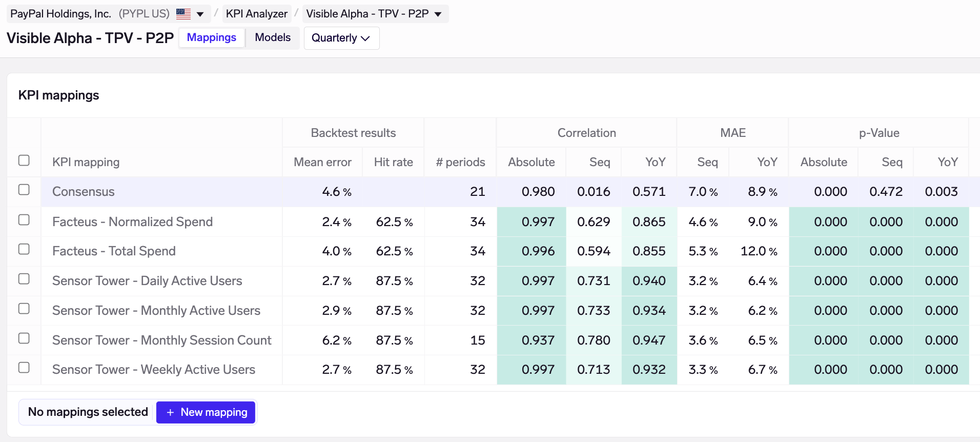This screenshot has width=980, height=442.
Task: Click the US flag icon beside PYPL US
Action: point(183,14)
